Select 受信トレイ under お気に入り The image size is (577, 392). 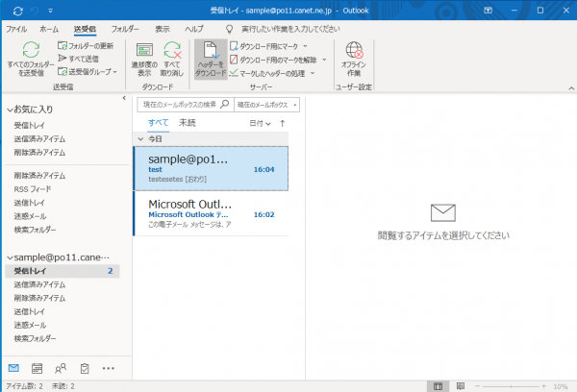click(30, 126)
